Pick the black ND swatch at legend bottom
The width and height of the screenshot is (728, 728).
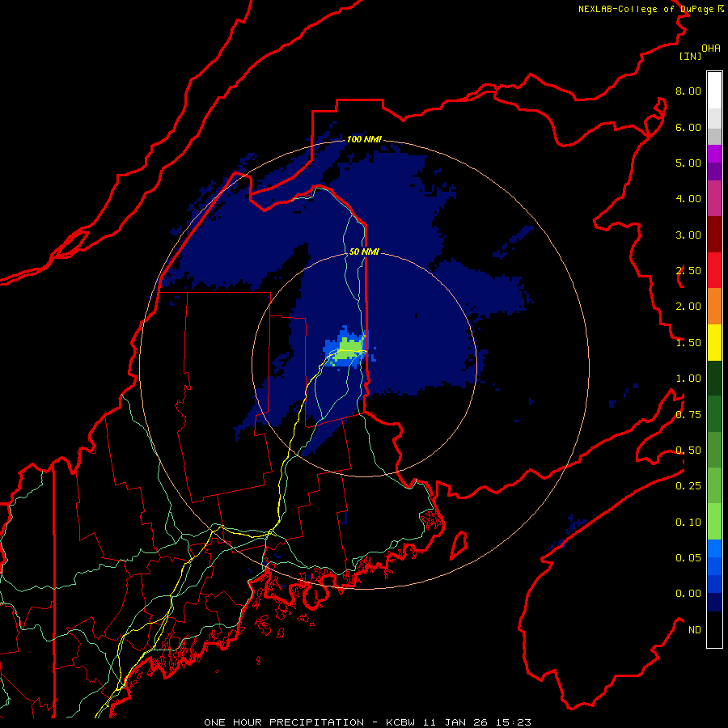click(x=714, y=629)
